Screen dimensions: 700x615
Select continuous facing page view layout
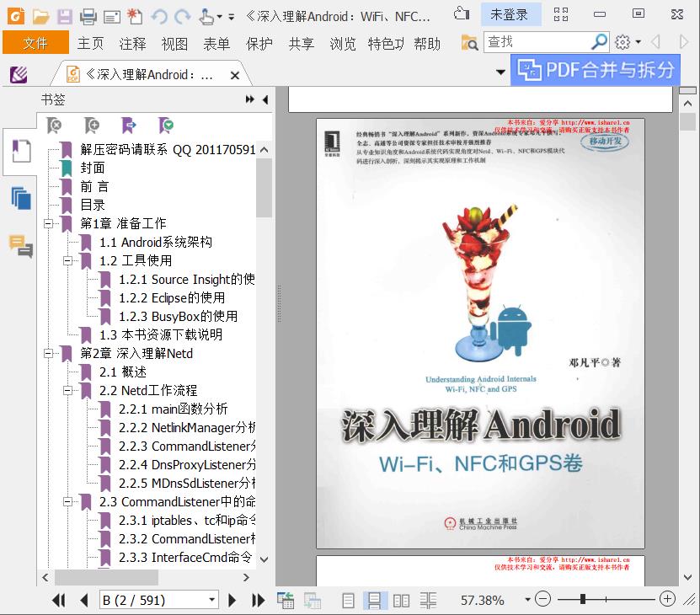click(428, 601)
